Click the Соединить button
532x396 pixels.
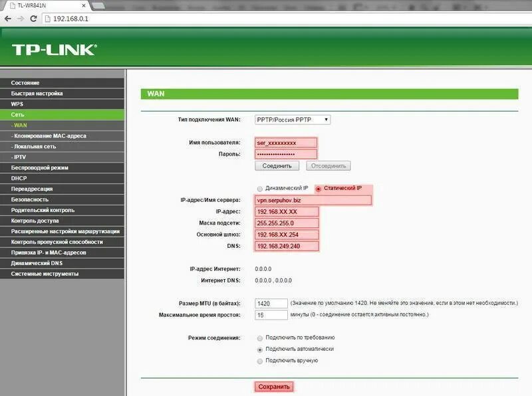point(277,166)
